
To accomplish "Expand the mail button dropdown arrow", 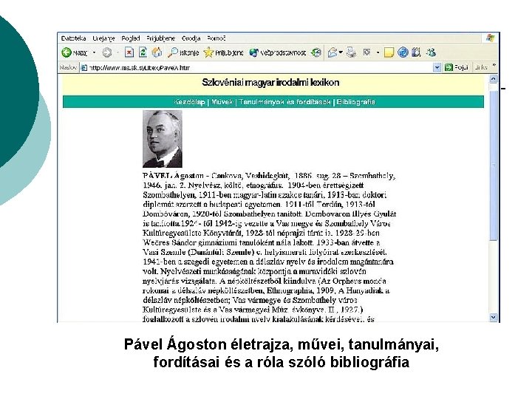I will point(341,52).
